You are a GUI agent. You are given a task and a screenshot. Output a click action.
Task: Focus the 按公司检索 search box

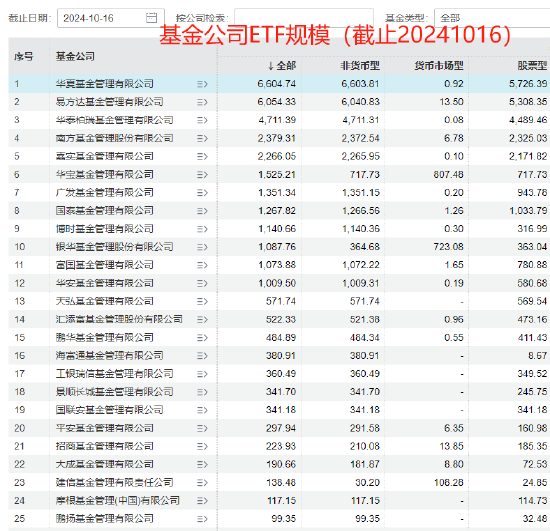point(304,18)
